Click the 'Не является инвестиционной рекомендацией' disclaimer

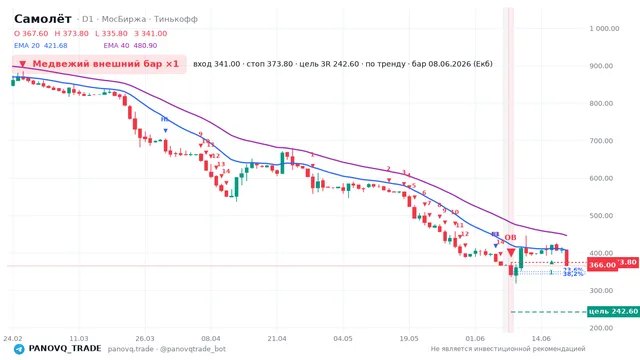(508, 349)
